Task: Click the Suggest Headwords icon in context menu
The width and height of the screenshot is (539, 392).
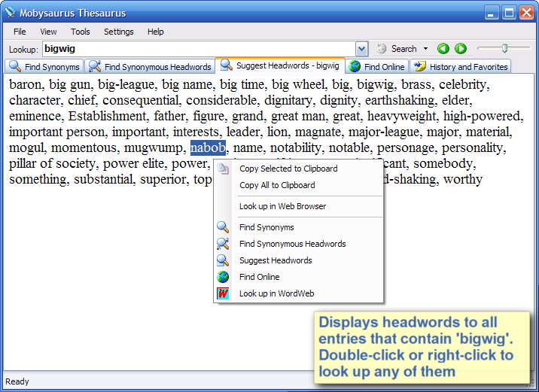Action: (x=223, y=260)
